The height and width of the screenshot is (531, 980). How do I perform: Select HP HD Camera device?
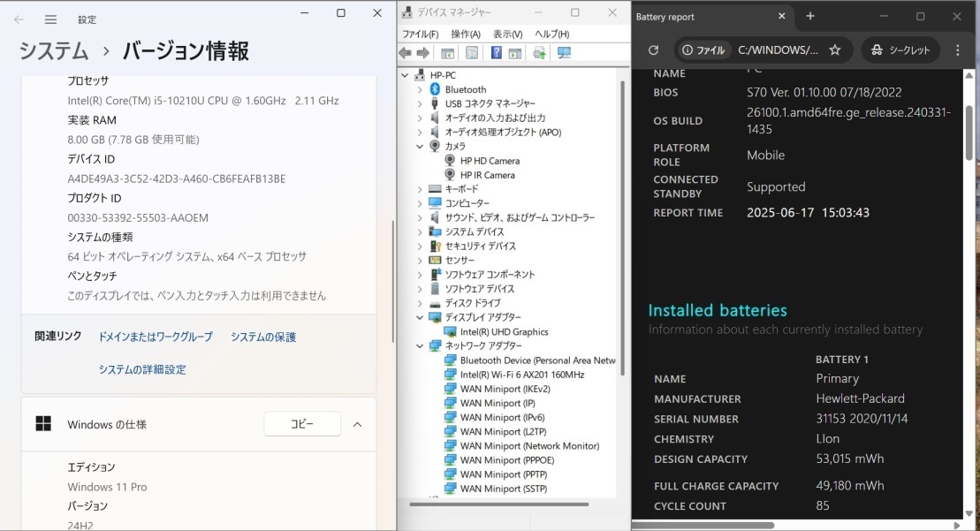point(490,161)
